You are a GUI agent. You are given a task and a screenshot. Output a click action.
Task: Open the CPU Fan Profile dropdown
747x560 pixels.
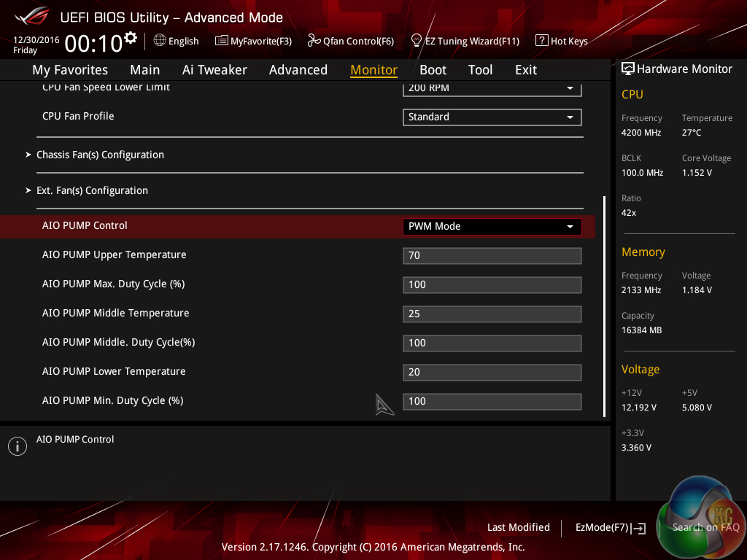(x=492, y=117)
